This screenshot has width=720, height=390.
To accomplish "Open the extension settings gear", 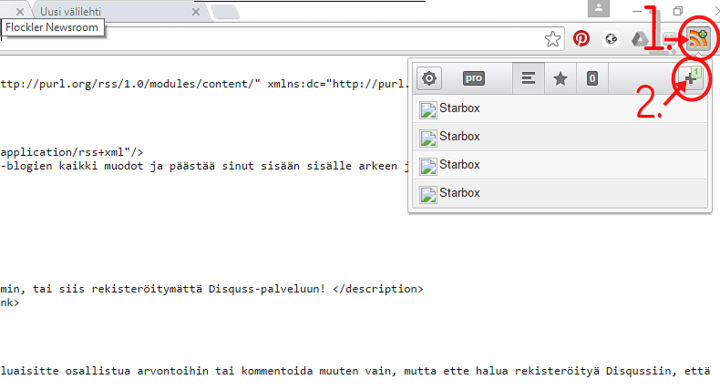I will click(429, 79).
